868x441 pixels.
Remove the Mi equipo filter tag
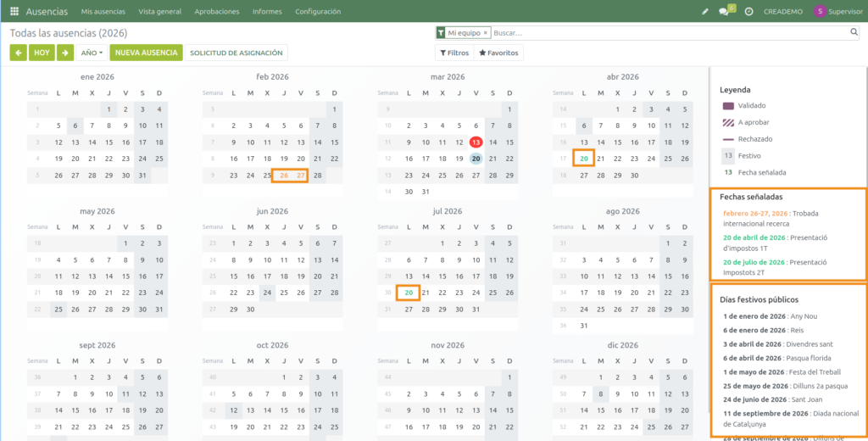(x=486, y=32)
